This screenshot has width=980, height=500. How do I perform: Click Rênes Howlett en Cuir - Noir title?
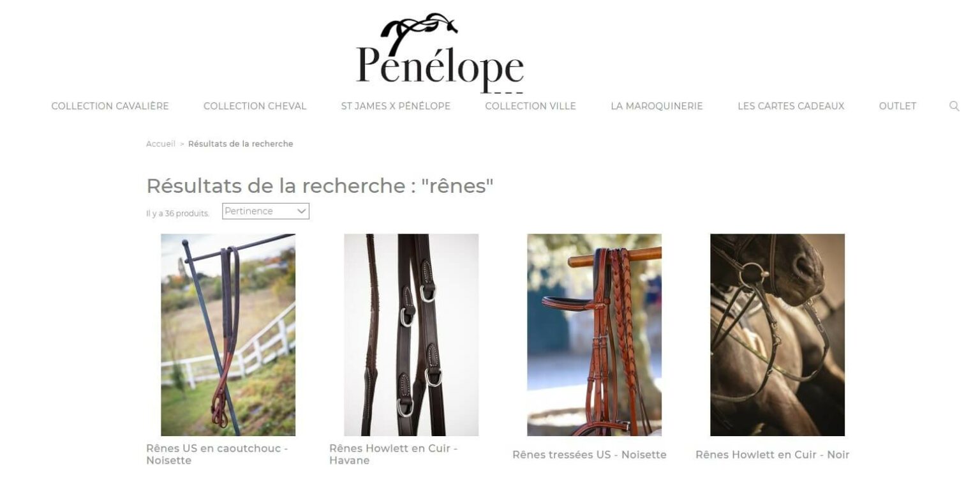[x=772, y=455]
